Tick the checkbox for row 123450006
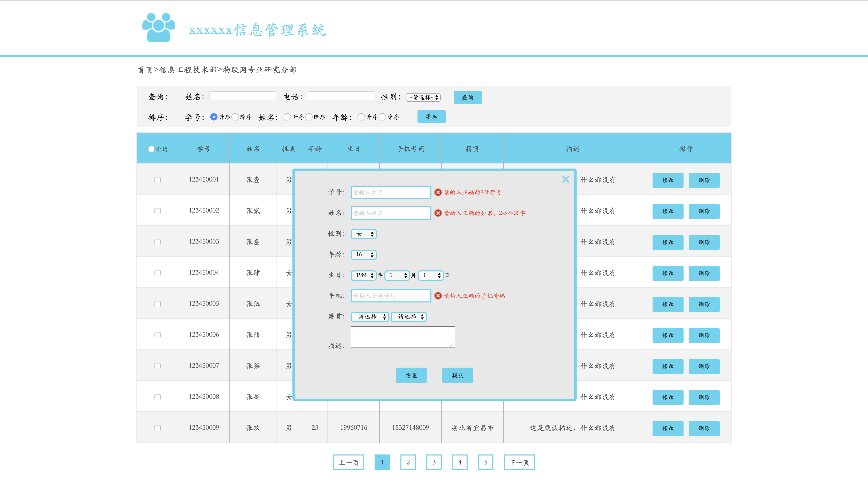Viewport: 868px width, 486px height. [x=157, y=335]
